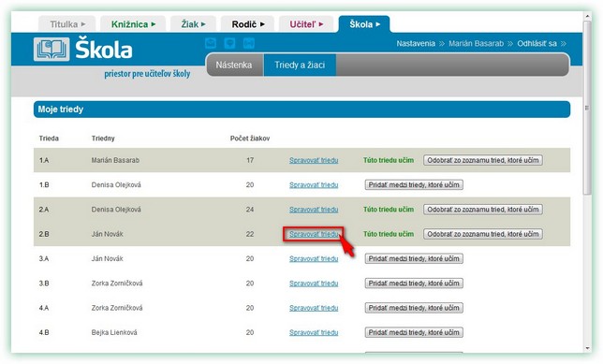Select the Triedy a žiaci menu item

point(300,65)
